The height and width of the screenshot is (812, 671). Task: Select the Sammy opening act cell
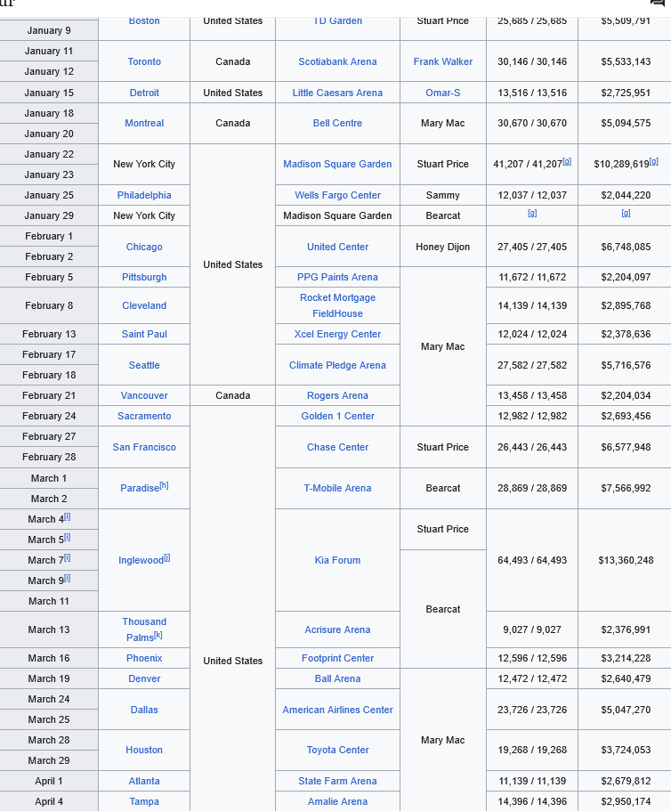[x=442, y=195]
